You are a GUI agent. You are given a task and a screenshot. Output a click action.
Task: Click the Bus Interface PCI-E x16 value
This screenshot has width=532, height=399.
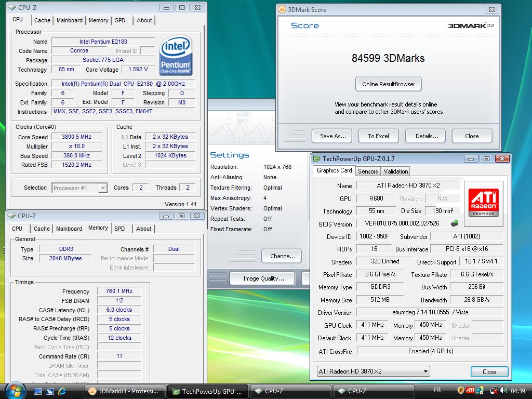[x=467, y=249]
